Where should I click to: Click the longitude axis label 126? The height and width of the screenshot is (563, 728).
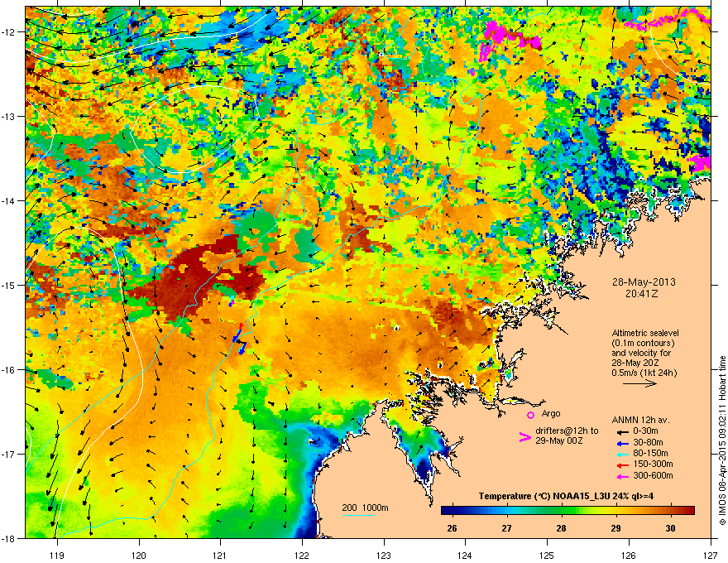coord(629,555)
